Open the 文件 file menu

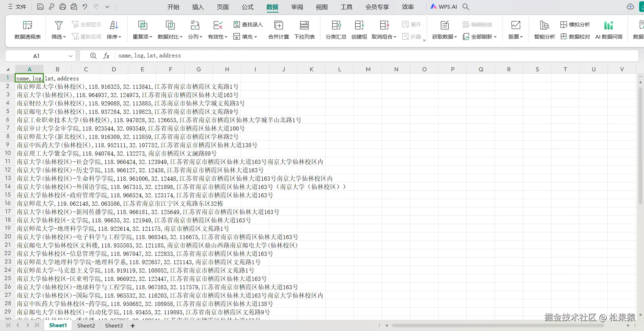(17, 7)
